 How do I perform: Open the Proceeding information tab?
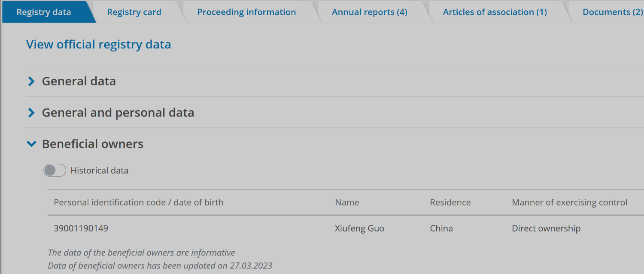tap(246, 12)
